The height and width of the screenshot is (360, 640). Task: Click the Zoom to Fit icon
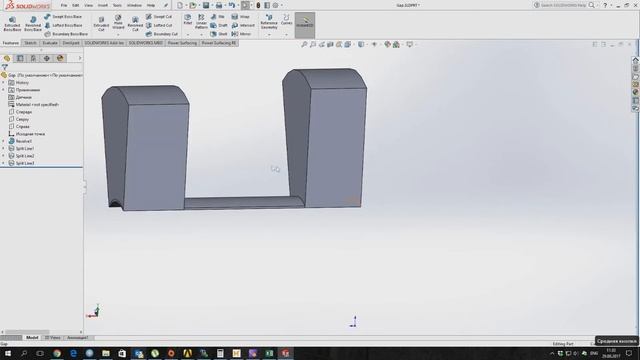304,44
